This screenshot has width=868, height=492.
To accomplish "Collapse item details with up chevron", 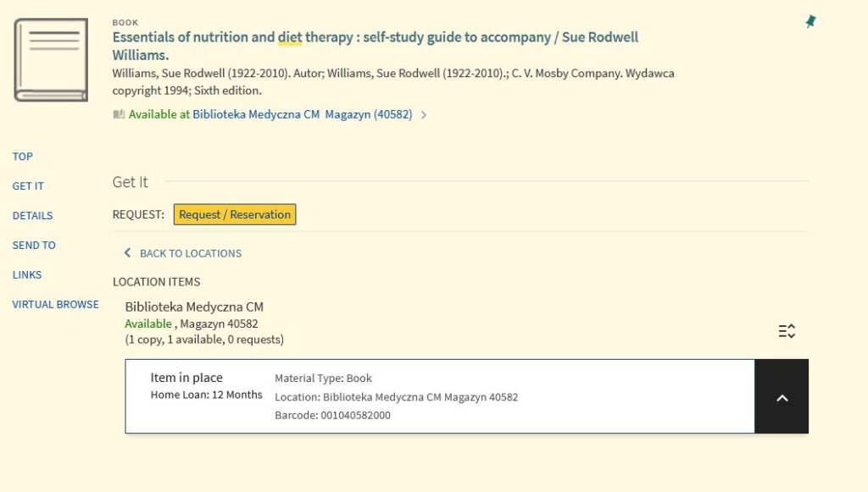I will point(782,396).
